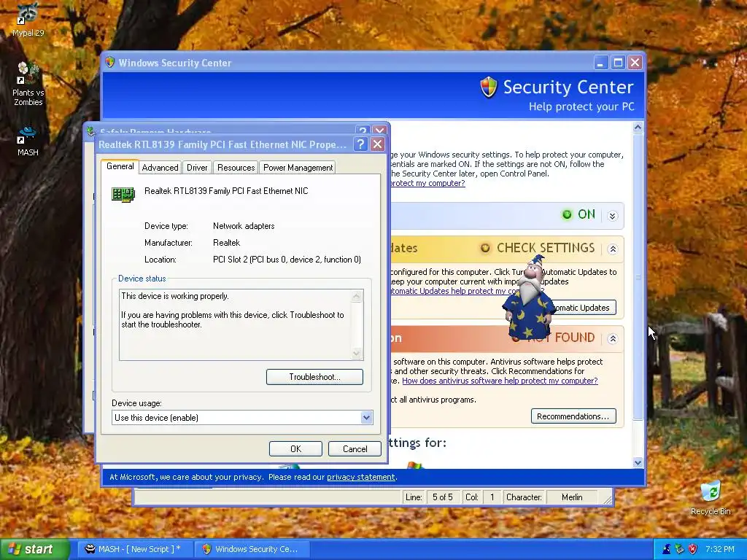Click the Merlin agent tray icon
This screenshot has width=747, height=560.
coord(667,549)
